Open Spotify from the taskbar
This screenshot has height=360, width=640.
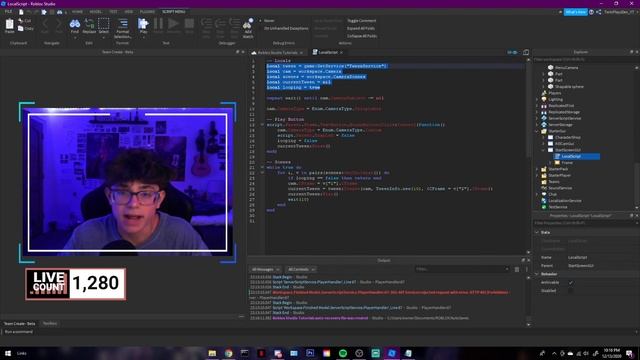(x=343, y=353)
